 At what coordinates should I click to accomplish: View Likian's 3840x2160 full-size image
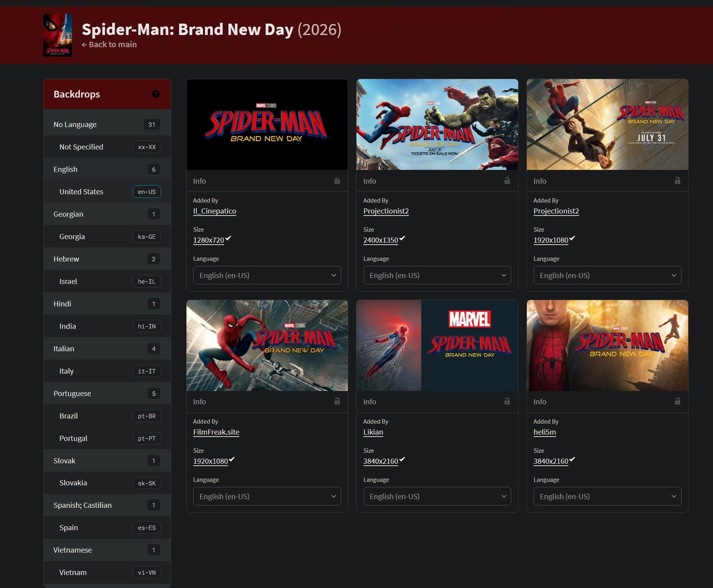[381, 461]
